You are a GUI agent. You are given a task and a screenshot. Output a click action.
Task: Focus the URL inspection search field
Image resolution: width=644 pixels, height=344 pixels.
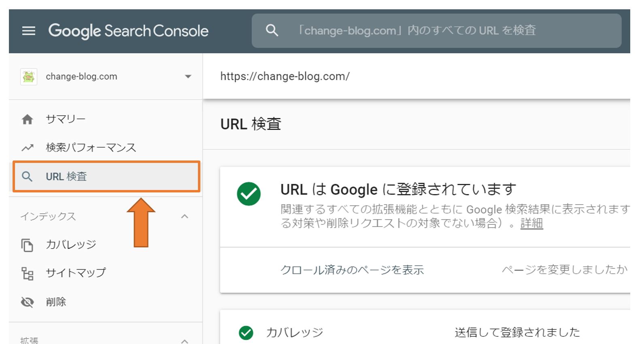coord(436,31)
